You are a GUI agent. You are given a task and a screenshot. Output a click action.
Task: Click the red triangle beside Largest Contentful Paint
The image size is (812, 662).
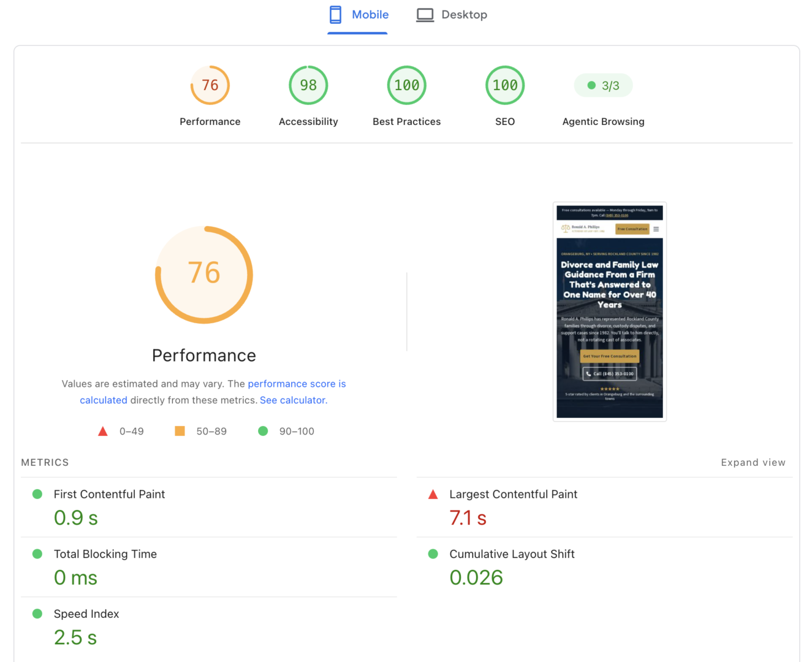click(433, 494)
